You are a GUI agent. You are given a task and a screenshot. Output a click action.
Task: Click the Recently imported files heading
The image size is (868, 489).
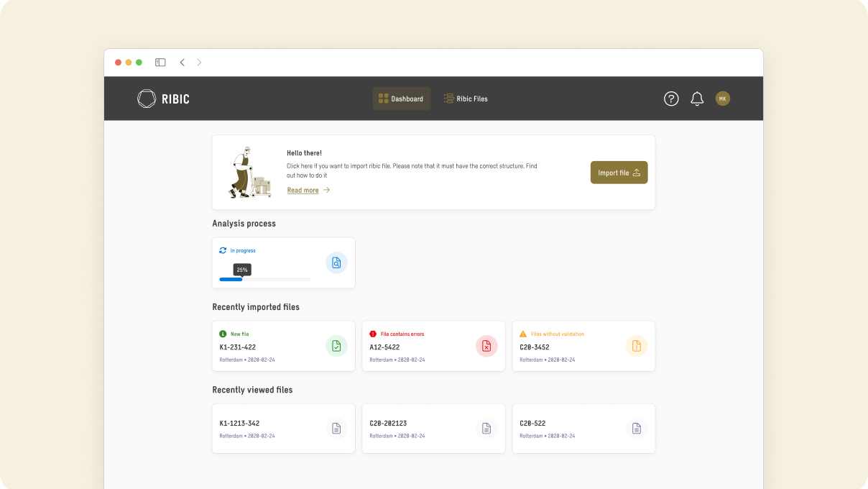256,307
